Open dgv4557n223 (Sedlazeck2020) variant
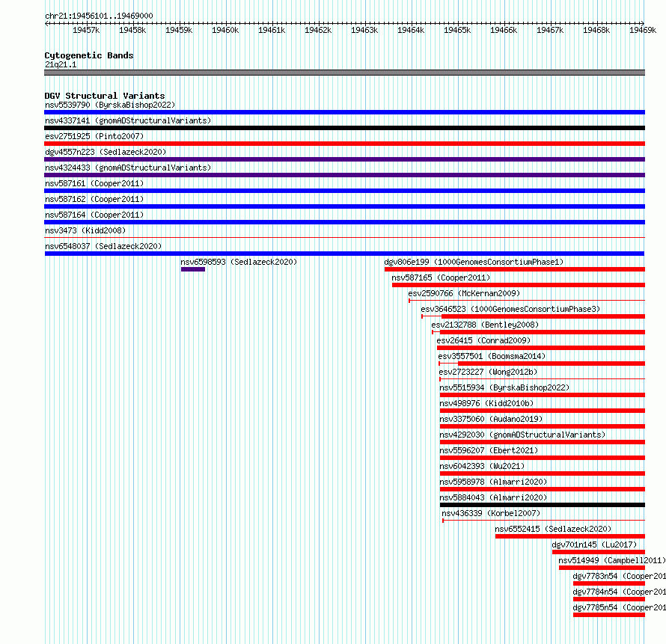Viewport: 666px width, 644px height. point(106,152)
